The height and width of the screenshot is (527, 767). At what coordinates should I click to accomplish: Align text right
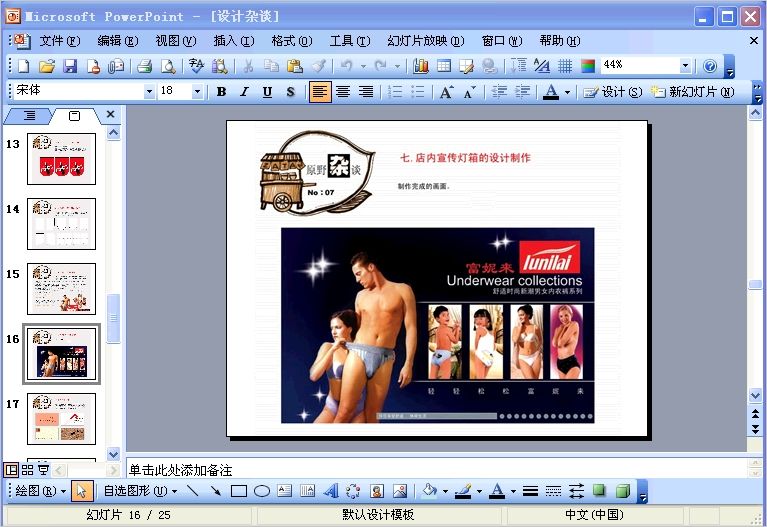(366, 92)
